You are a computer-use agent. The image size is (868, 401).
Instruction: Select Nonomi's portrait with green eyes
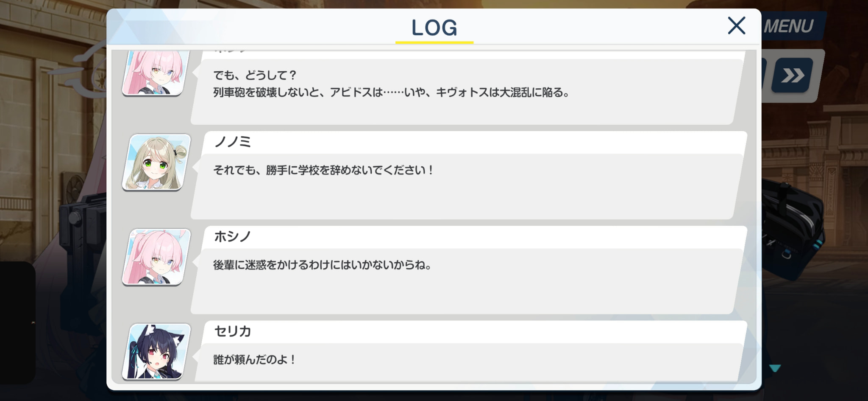[x=156, y=163]
